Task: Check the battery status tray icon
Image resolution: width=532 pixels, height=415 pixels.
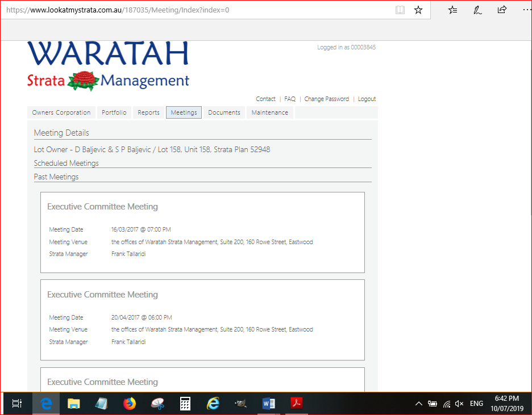Action: [432, 404]
